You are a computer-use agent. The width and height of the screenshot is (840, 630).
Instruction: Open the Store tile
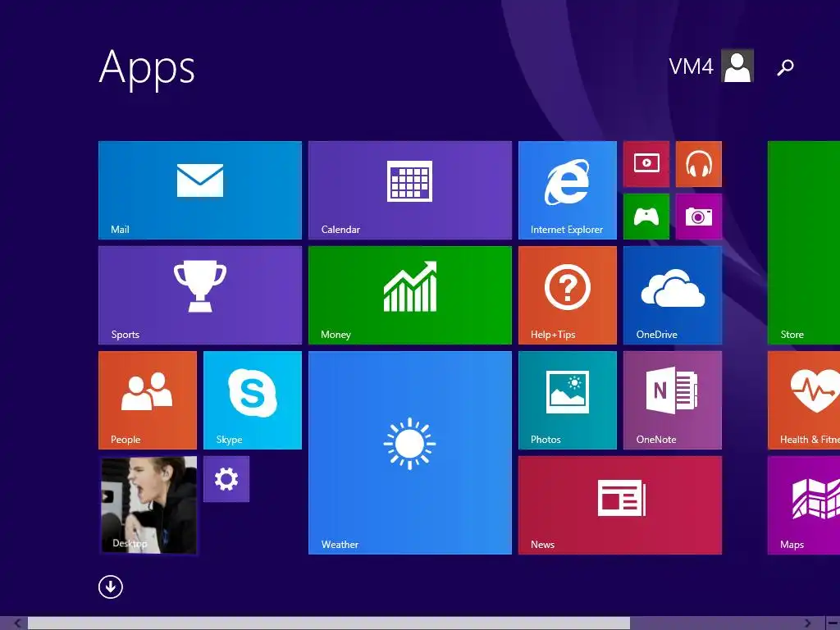click(804, 243)
